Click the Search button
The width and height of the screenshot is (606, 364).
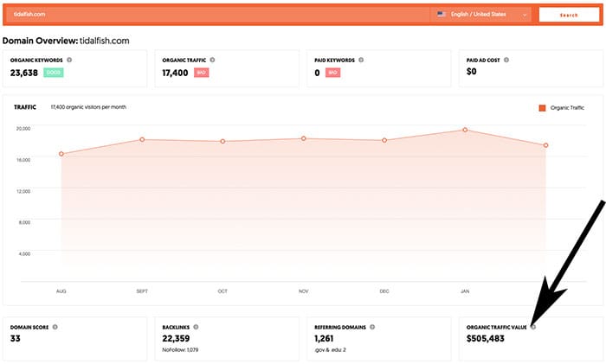pyautogui.click(x=569, y=15)
